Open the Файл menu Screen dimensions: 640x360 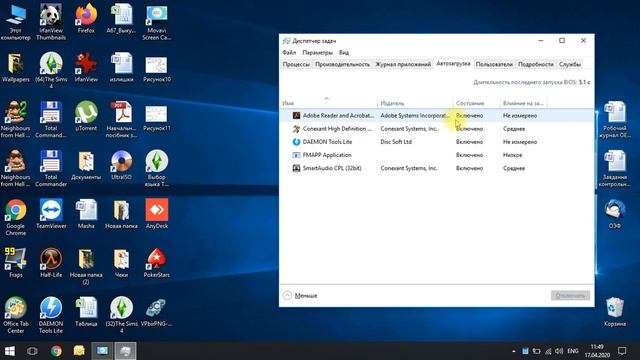pos(289,53)
